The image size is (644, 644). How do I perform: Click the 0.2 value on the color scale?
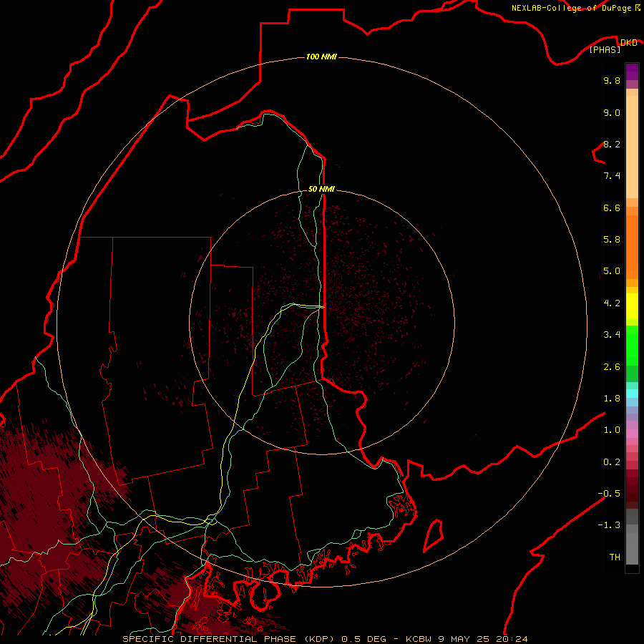(612, 462)
